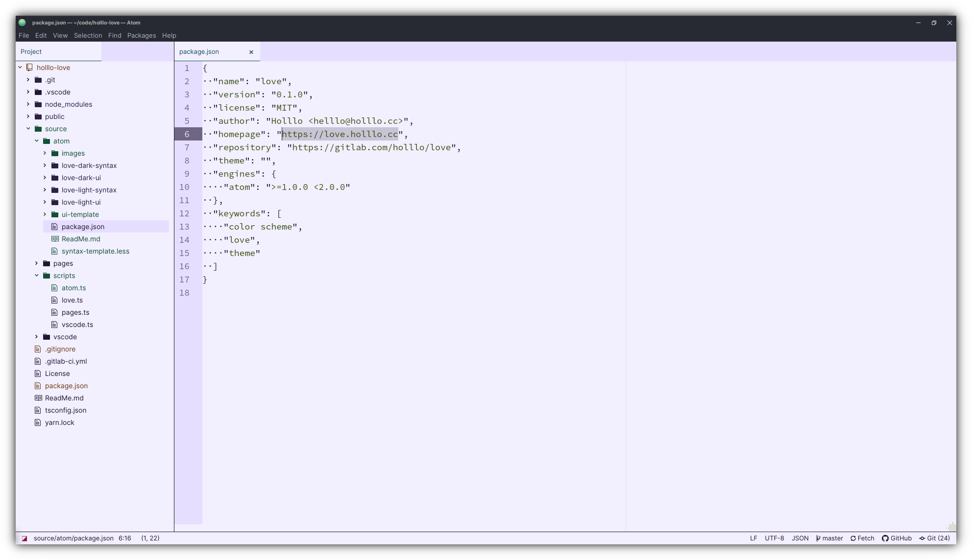Click the root ReadMe.md book icon
This screenshot has height=560, width=972.
(x=38, y=398)
